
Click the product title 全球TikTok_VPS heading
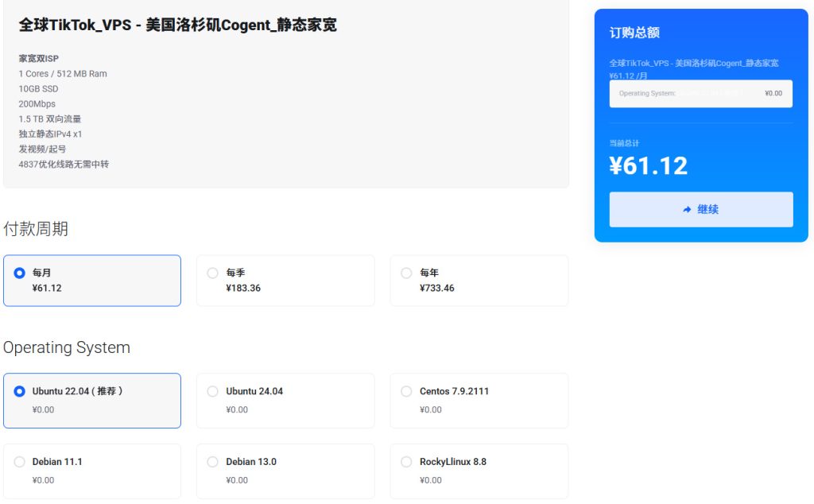pos(177,25)
